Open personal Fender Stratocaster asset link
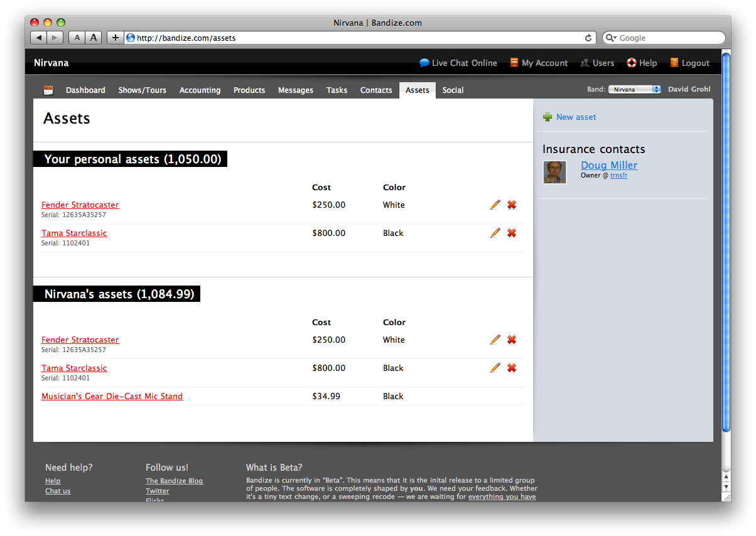The image size is (756, 536). pos(80,205)
